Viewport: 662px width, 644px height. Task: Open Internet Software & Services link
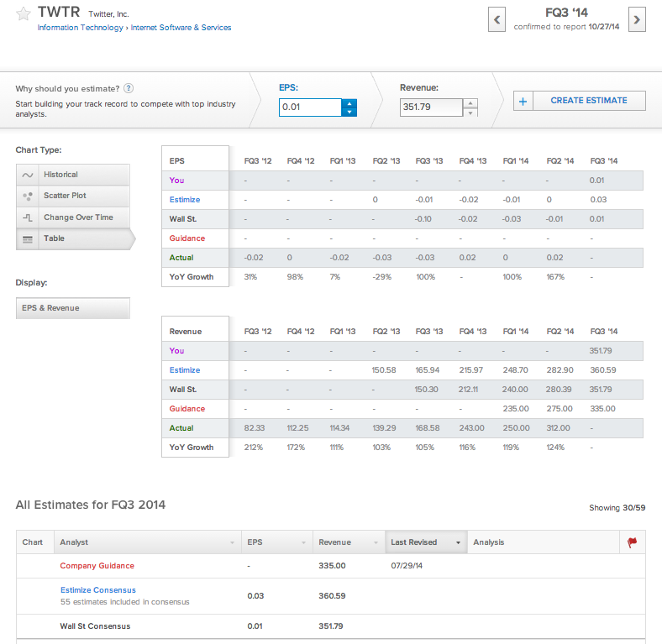point(181,28)
